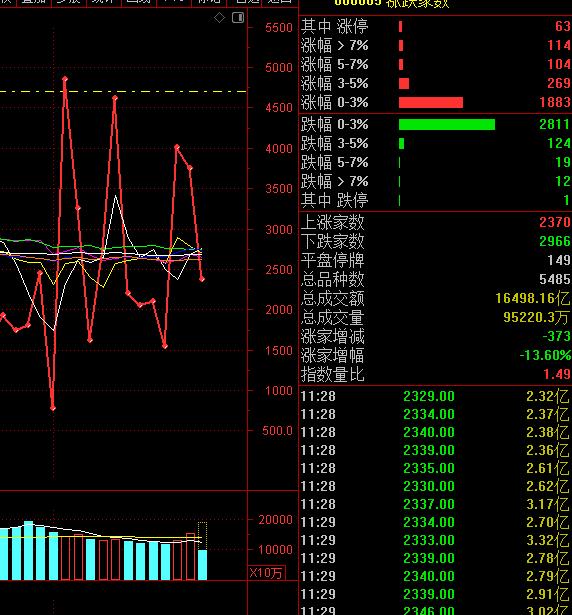Click the tick price 2329.00
This screenshot has height=615, width=572.
click(x=429, y=396)
